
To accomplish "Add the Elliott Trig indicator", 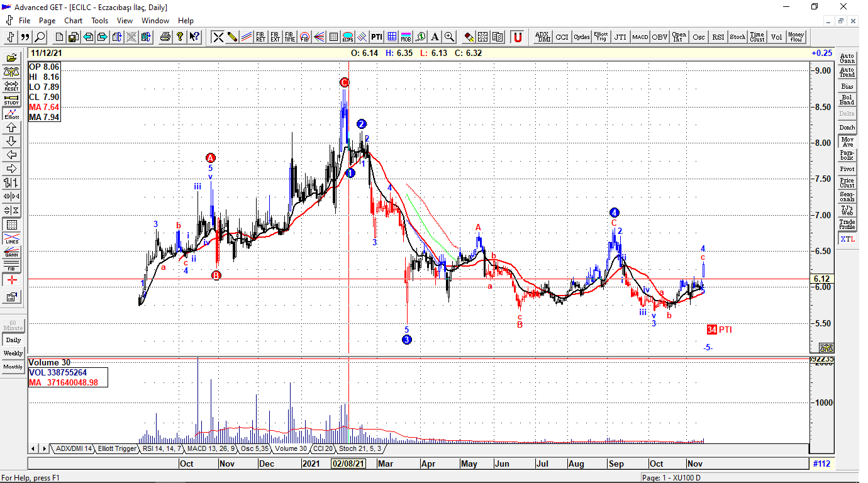I will tap(601, 37).
